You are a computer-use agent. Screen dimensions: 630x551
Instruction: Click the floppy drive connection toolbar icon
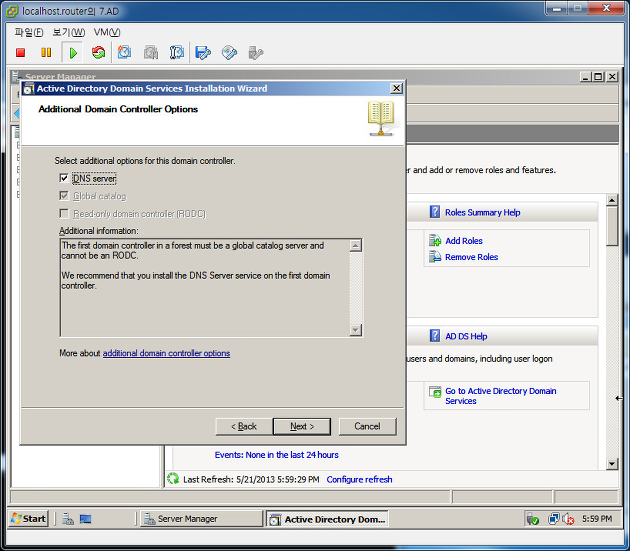pos(203,53)
